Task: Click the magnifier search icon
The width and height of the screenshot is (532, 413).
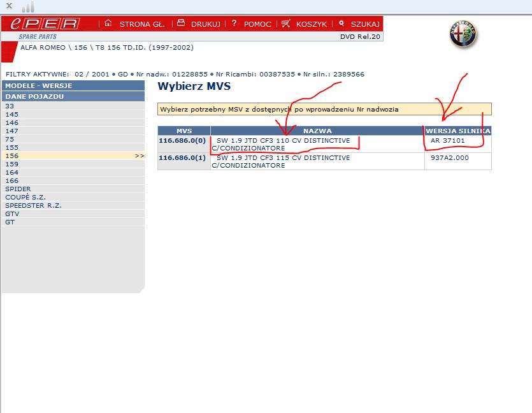Action: [341, 24]
